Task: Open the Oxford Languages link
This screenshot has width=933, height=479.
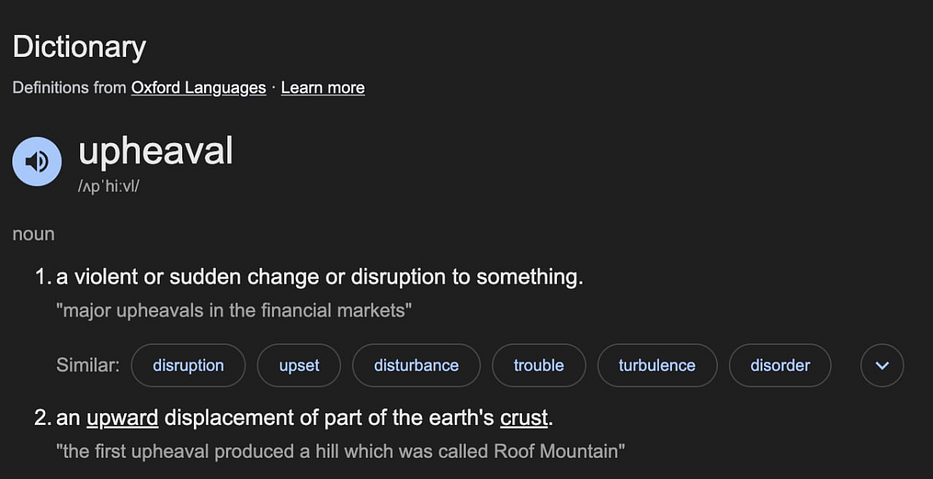Action: click(198, 88)
